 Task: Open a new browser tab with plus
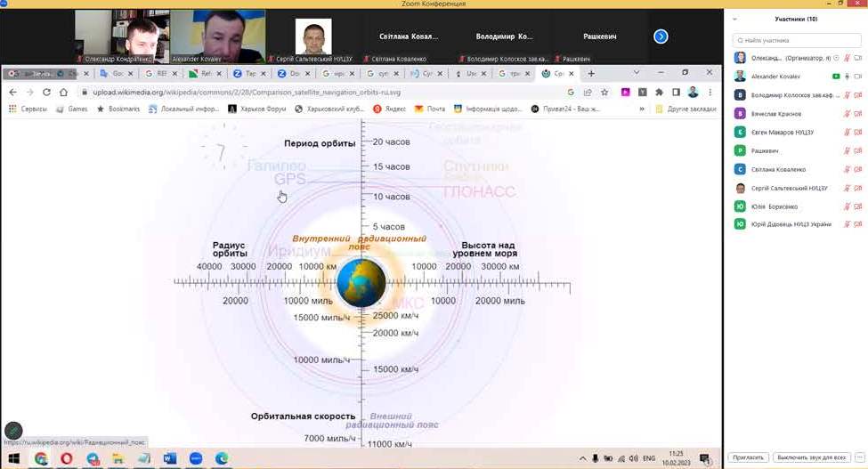coord(591,73)
